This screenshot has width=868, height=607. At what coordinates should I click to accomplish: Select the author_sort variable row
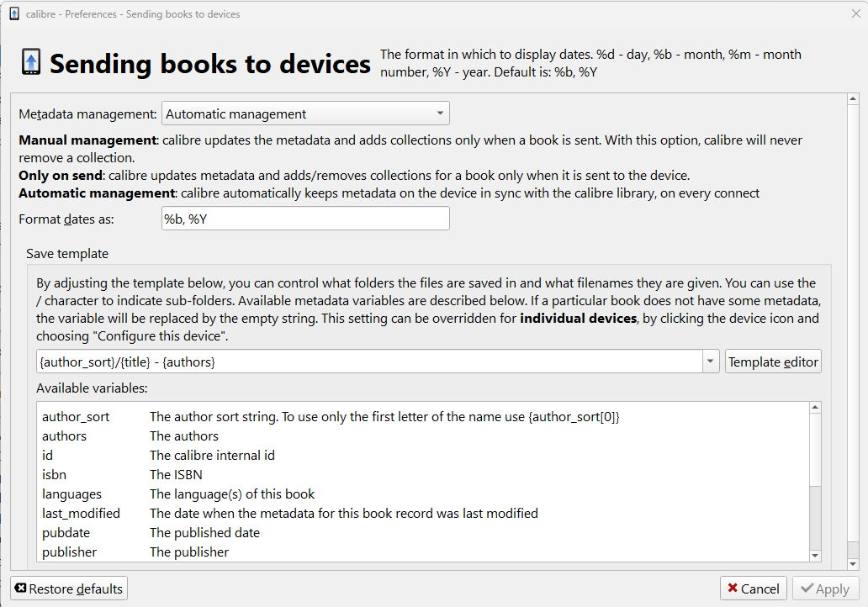click(76, 417)
